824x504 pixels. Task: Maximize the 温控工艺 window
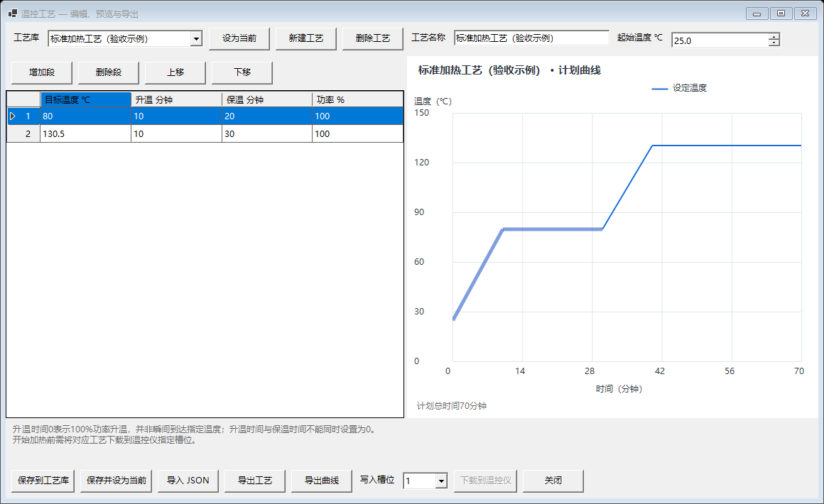point(781,13)
